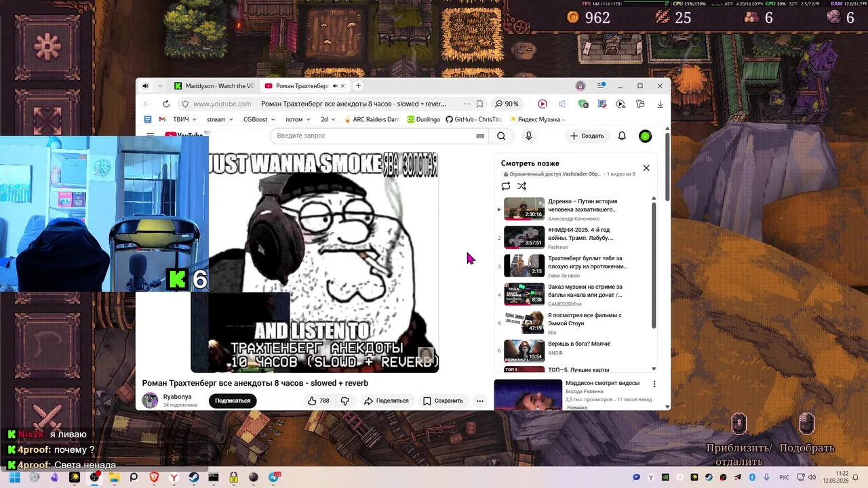Open Brave browser from the taskbar

[154, 477]
